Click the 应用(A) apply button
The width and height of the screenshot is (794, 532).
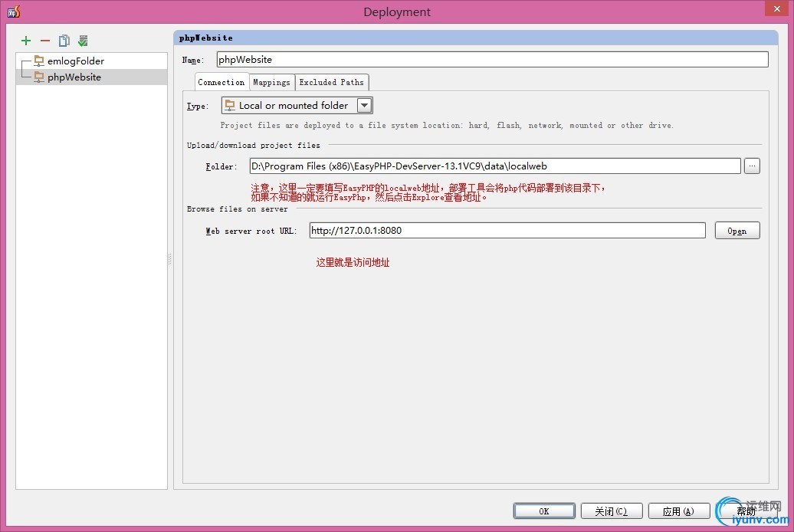point(679,511)
